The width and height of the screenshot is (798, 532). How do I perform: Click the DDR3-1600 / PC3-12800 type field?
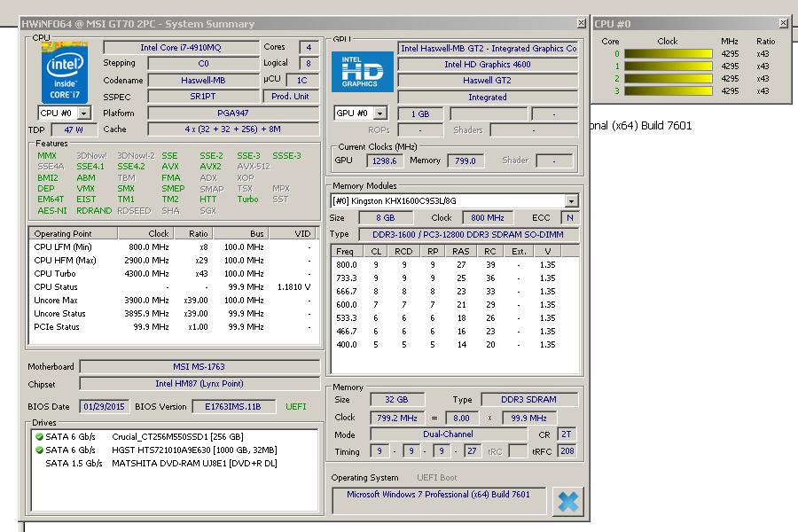[468, 235]
